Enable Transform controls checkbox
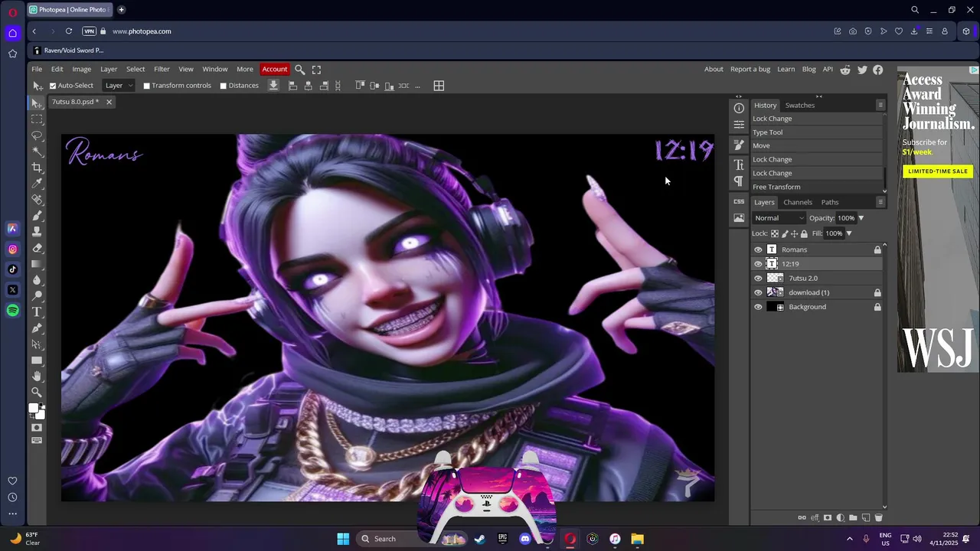 pyautogui.click(x=147, y=86)
